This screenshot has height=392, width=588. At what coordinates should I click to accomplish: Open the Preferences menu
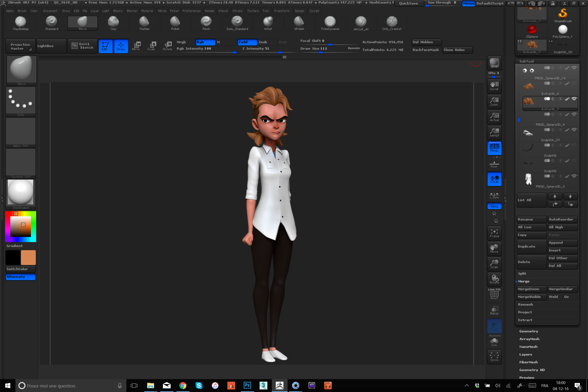point(191,11)
